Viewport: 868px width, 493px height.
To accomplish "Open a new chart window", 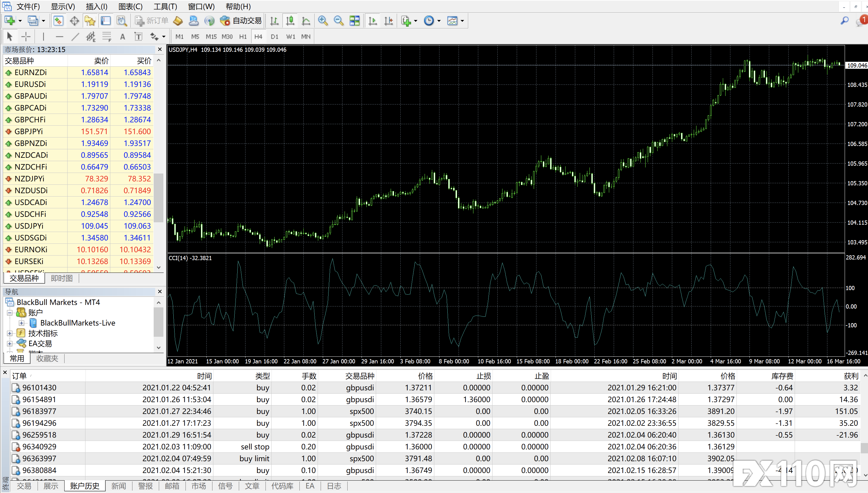I will (x=9, y=21).
